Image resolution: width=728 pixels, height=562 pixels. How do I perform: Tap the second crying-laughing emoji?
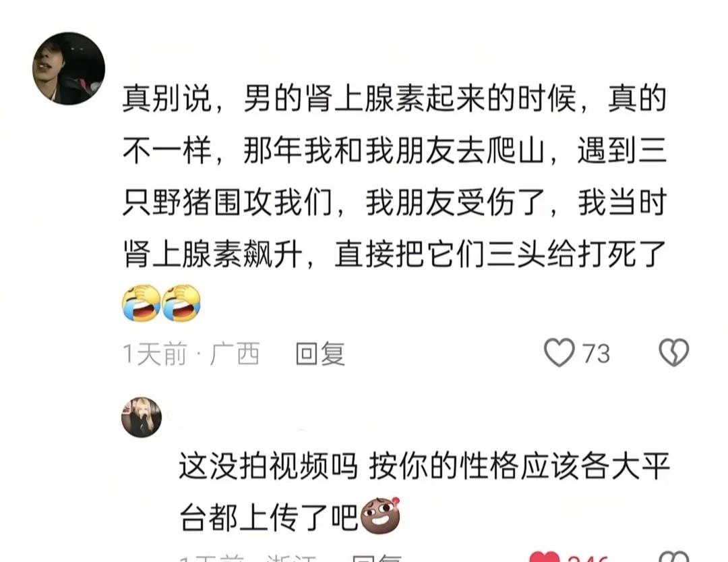[181, 303]
